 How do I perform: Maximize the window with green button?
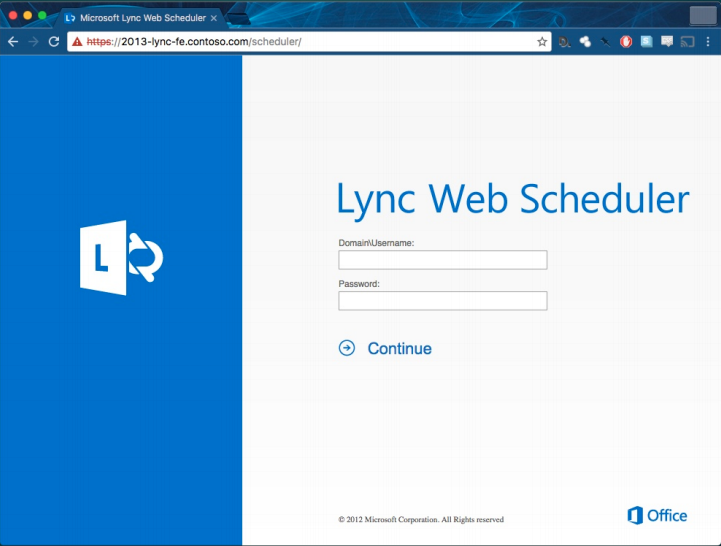pyautogui.click(x=42, y=15)
